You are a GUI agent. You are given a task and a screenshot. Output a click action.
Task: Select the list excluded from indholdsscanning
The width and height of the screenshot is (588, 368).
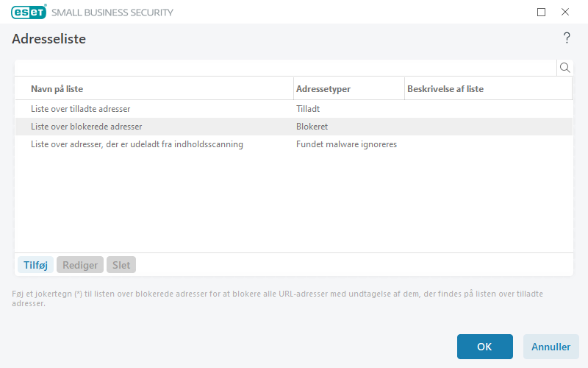click(x=137, y=144)
